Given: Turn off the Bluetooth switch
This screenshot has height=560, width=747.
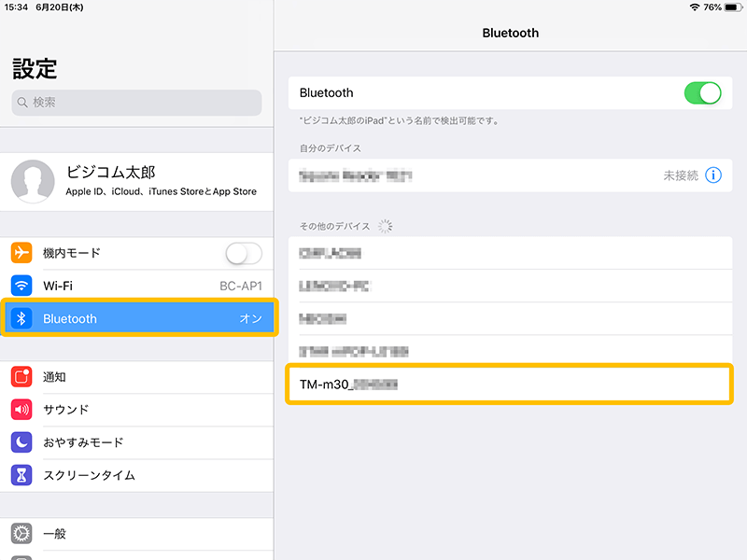Looking at the screenshot, I should pos(702,93).
